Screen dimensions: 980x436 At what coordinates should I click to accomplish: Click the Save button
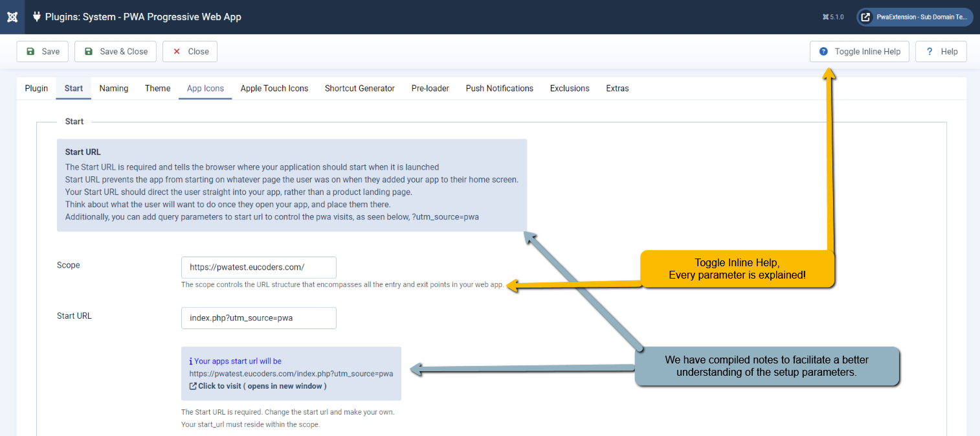43,52
